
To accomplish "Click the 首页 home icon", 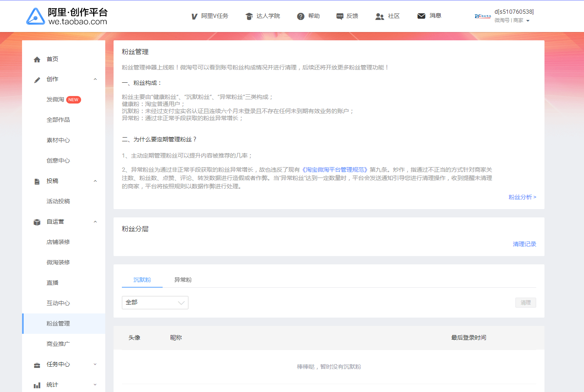I will [x=37, y=59].
